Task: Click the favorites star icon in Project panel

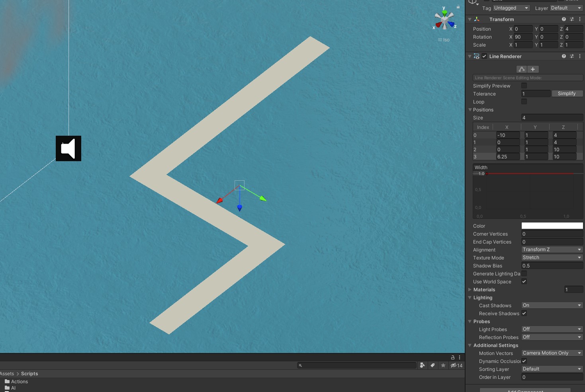Action: (x=443, y=365)
